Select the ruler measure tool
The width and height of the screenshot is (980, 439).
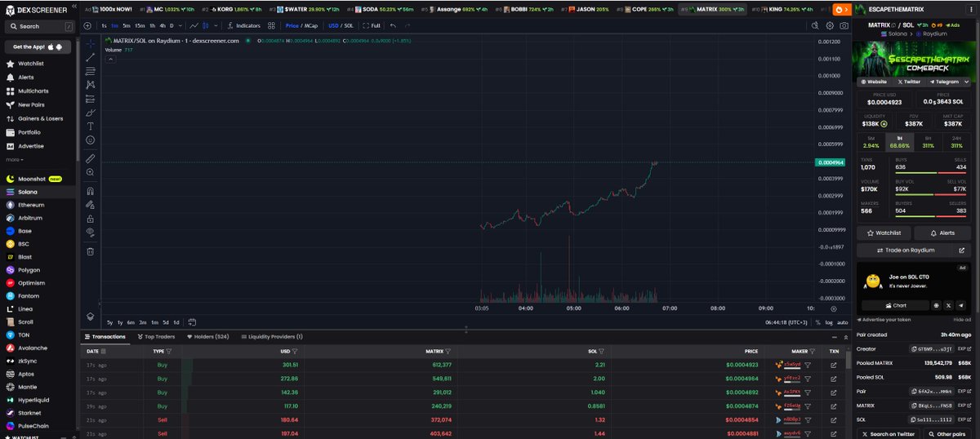click(90, 158)
